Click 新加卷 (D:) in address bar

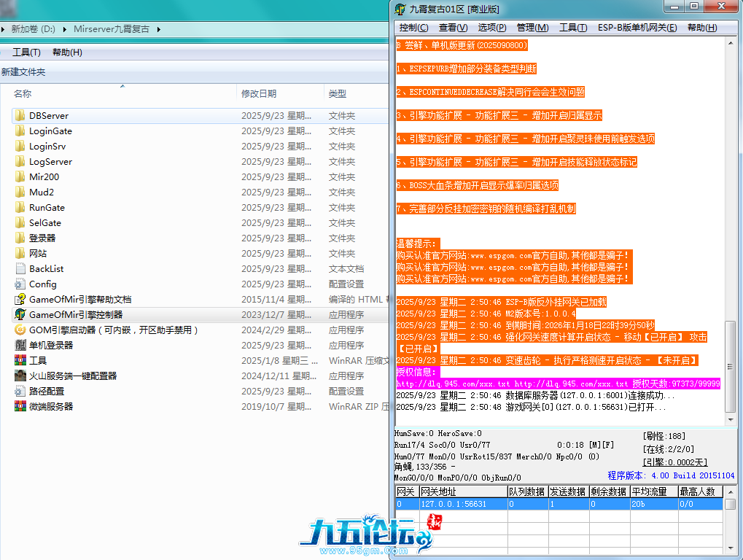(x=33, y=29)
